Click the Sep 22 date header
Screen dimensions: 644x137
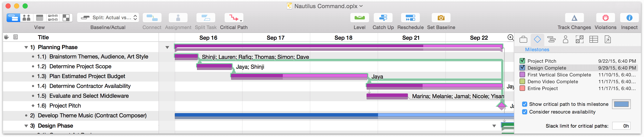[x=479, y=38]
